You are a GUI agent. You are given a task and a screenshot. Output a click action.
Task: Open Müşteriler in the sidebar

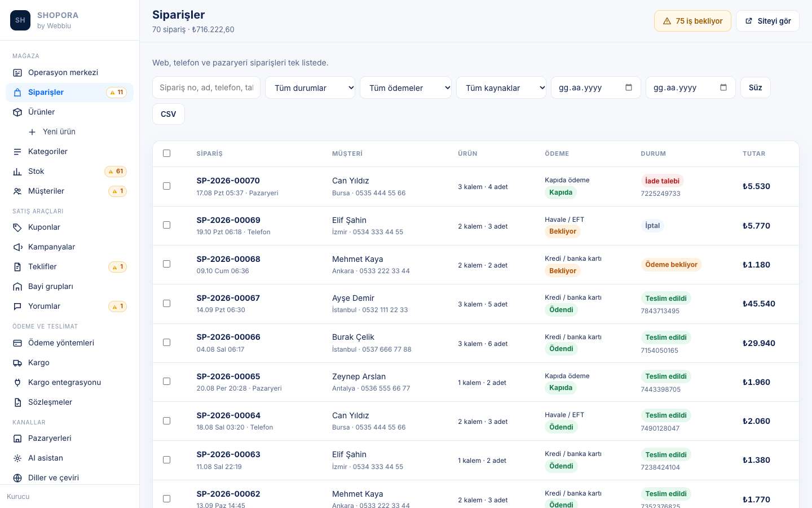pos(69,191)
